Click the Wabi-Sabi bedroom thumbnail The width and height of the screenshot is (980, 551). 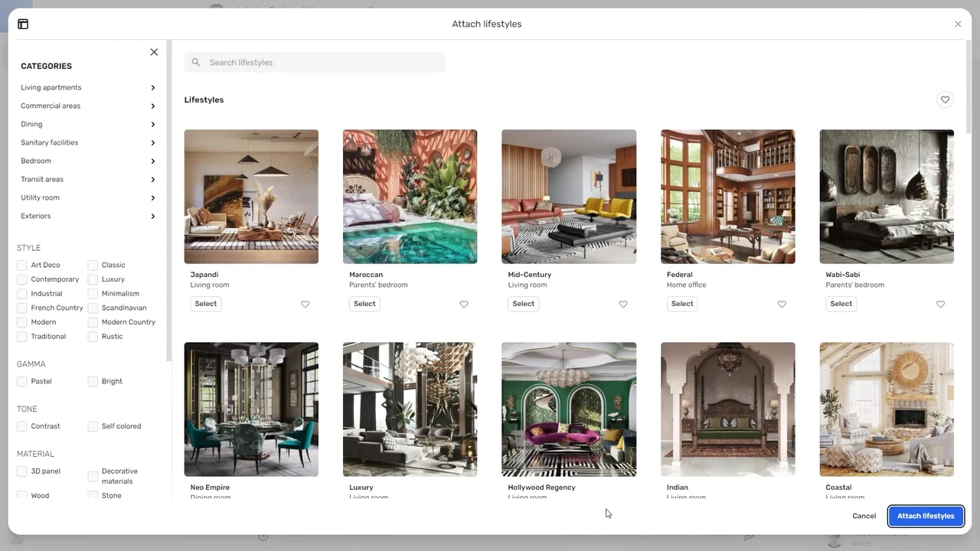click(887, 197)
